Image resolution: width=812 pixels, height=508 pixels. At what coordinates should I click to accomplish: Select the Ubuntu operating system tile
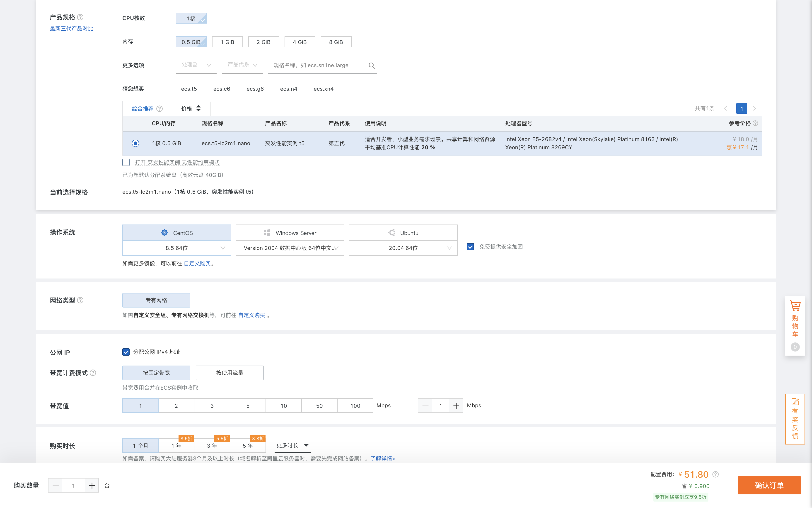coord(403,232)
